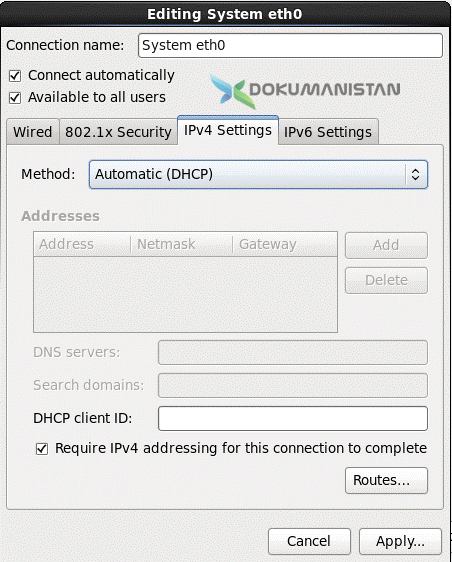Click the Add address button

[x=386, y=246]
